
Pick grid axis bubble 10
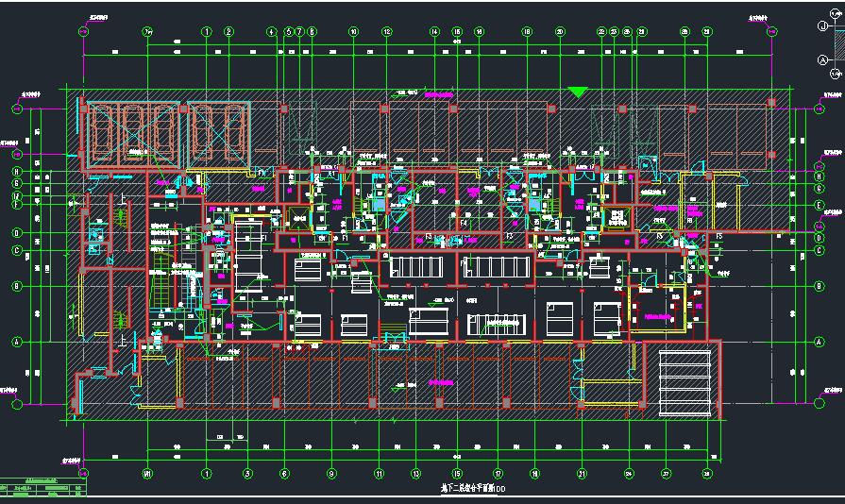(x=353, y=31)
